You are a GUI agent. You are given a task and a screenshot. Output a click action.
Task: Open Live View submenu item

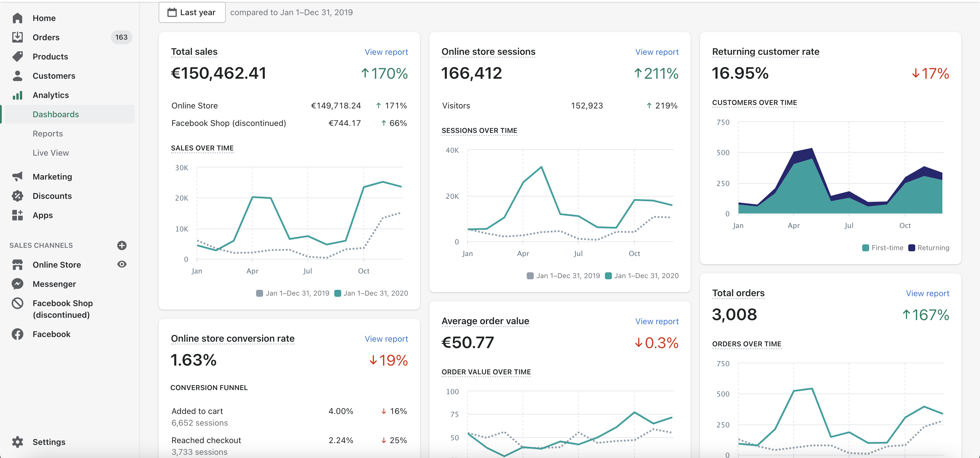coord(50,153)
